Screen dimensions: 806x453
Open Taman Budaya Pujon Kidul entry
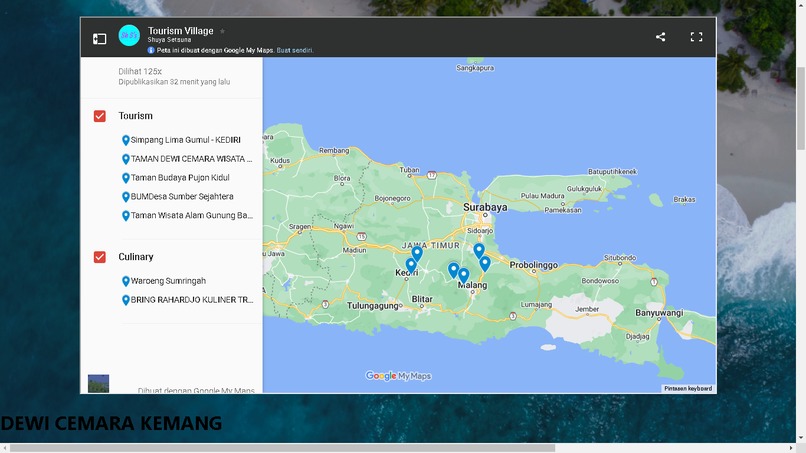(x=180, y=178)
